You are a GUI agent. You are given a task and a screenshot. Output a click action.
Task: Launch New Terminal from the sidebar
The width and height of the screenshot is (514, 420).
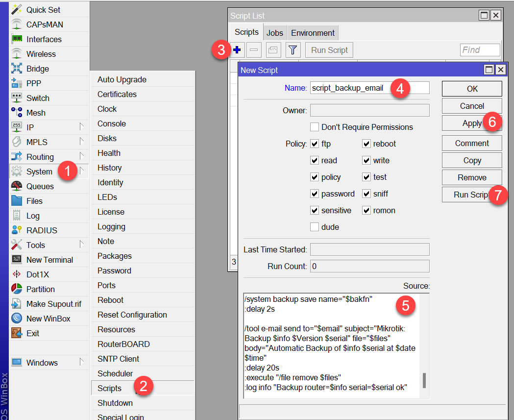[x=17, y=260]
